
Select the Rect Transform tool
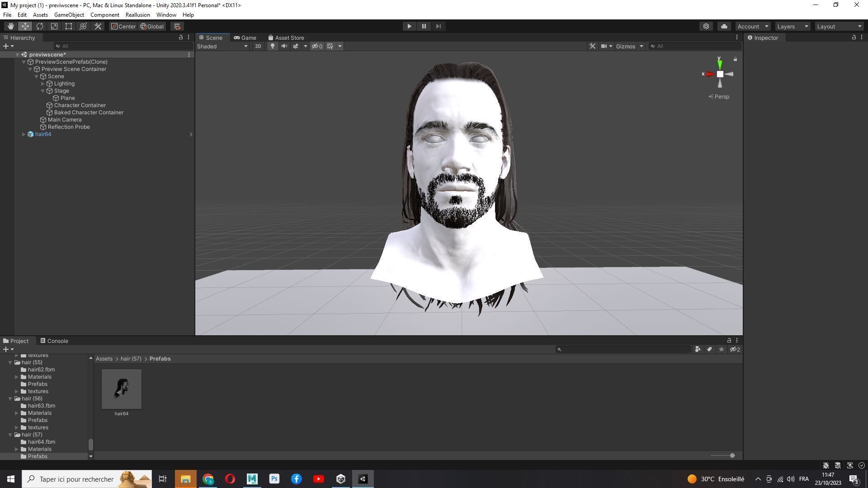pos(69,26)
